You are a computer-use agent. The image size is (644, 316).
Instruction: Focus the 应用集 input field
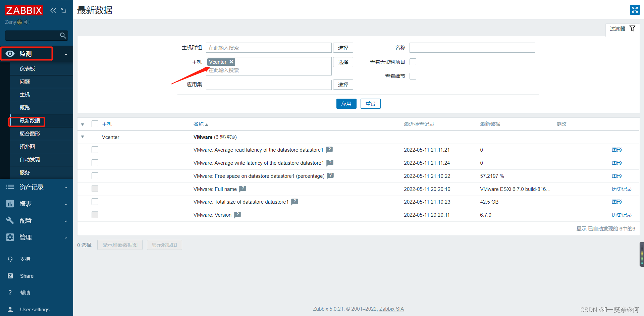(269, 85)
